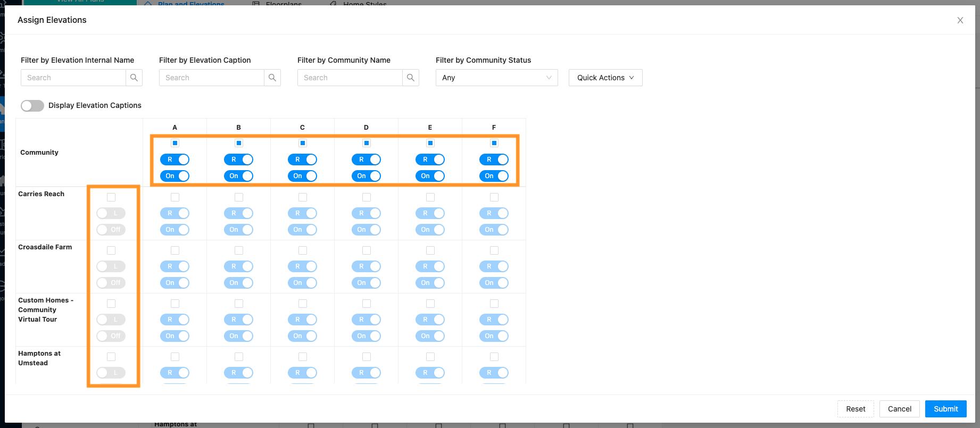Check Croasdaile Farm elevation B checkbox

pos(239,250)
